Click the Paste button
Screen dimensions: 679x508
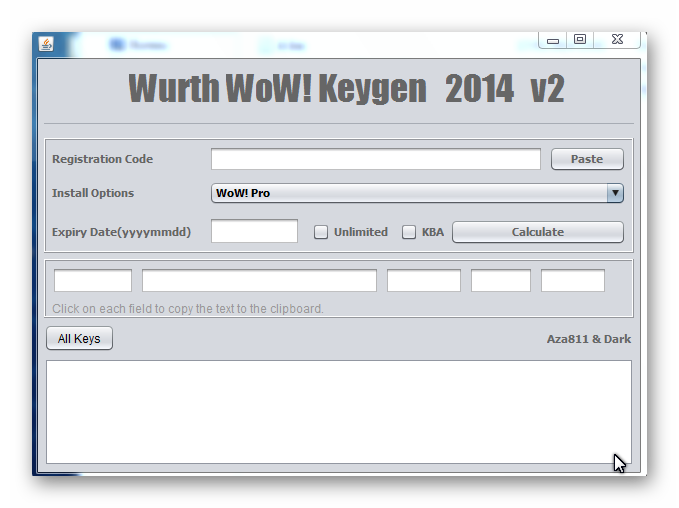(x=587, y=159)
